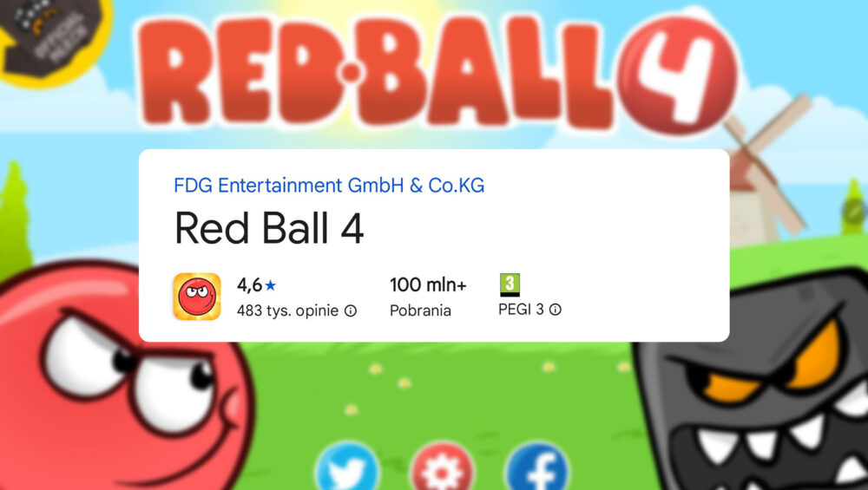
Task: Click the 100 mln+ downloads figure
Action: point(428,284)
